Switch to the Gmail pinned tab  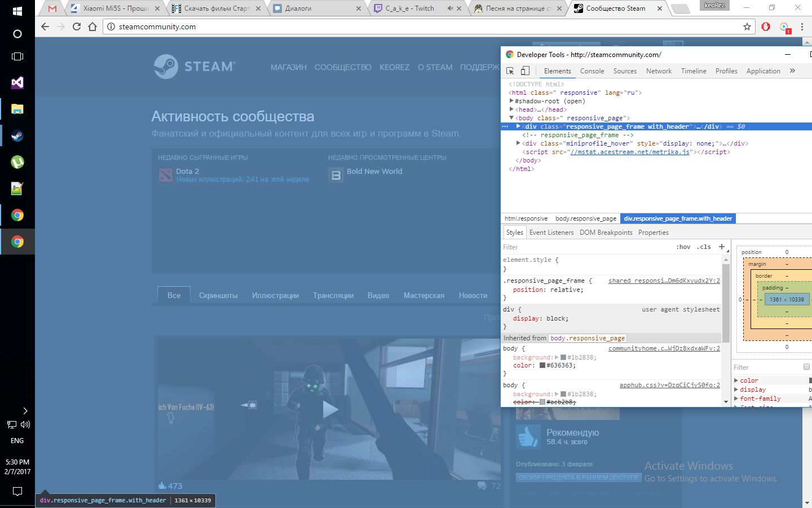point(52,8)
